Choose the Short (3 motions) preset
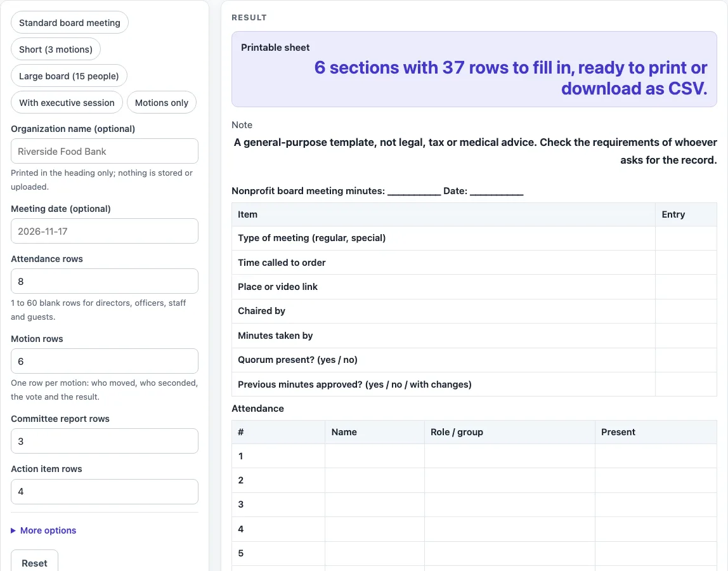 coord(56,49)
